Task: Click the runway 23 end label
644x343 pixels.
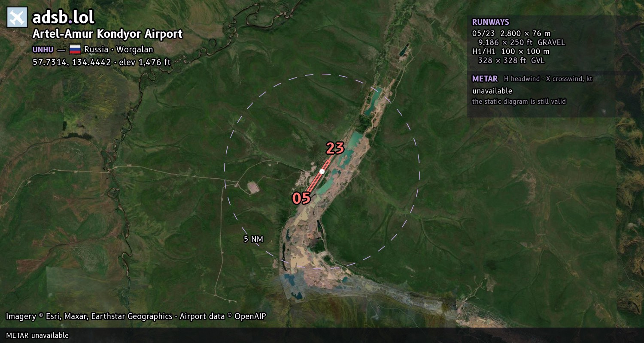Action: (x=335, y=148)
